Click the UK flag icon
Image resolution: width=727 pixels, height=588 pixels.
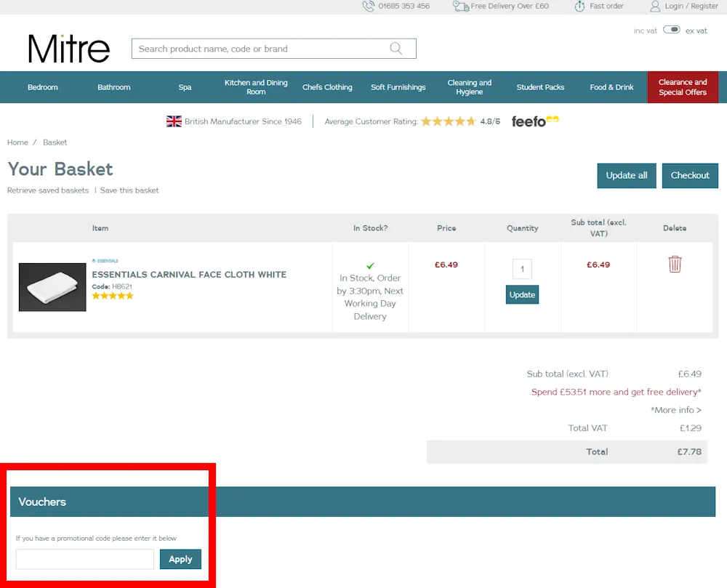174,121
